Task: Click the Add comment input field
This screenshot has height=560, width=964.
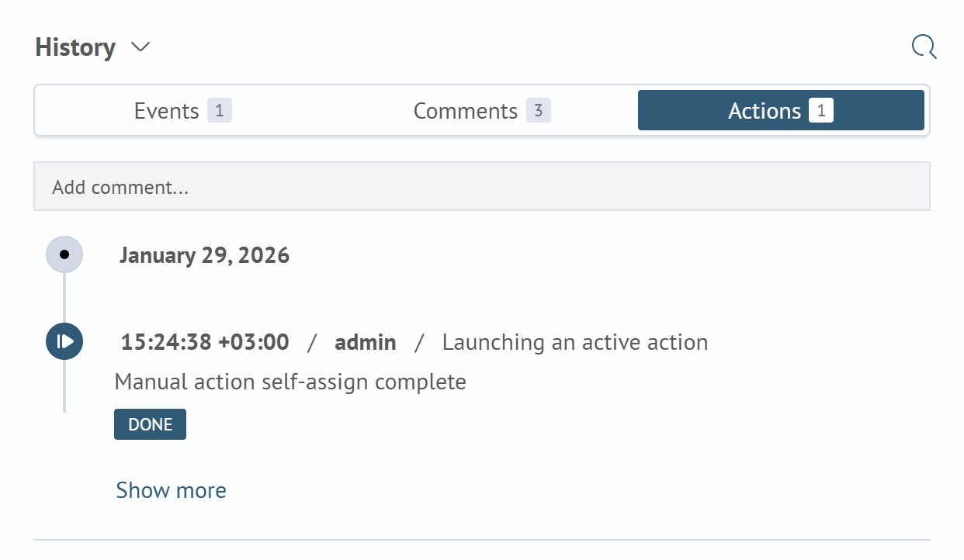Action: (481, 186)
